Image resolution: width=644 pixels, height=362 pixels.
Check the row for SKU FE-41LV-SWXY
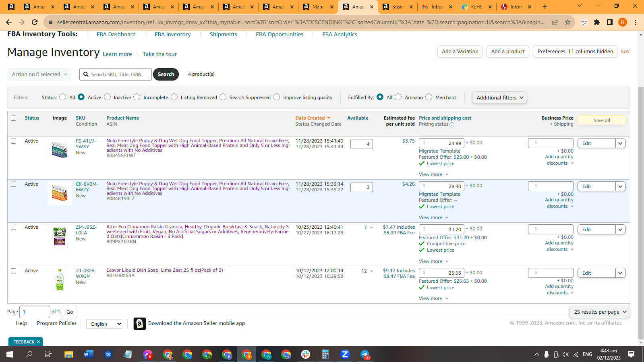(x=14, y=141)
